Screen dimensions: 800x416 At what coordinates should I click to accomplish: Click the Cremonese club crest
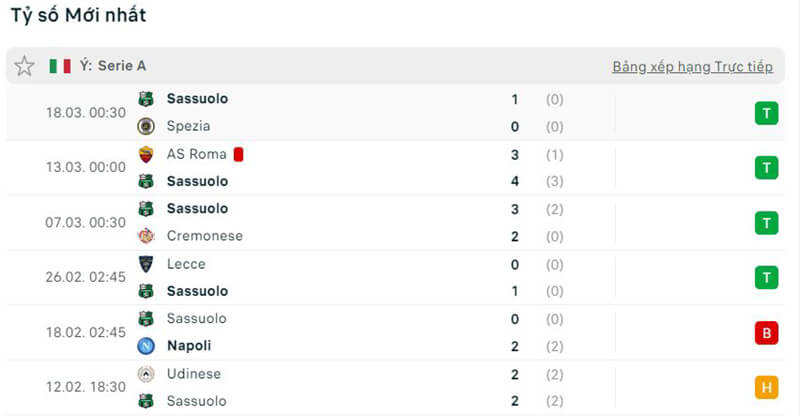[147, 236]
